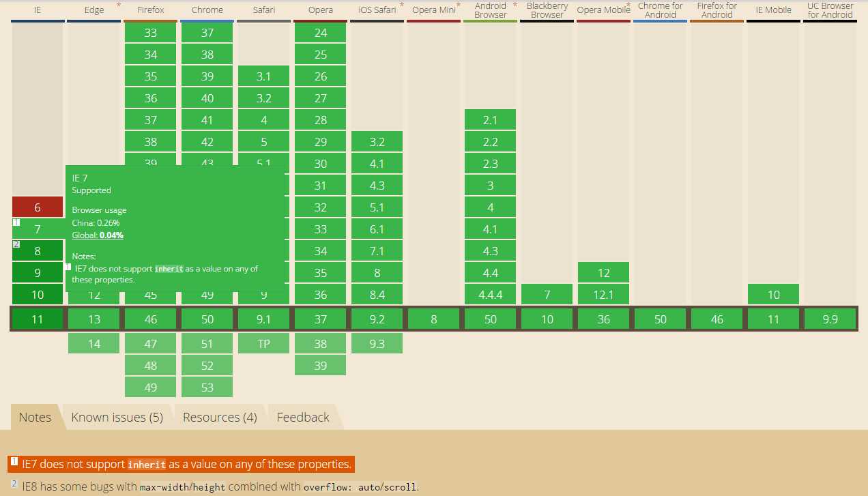Select the Blackberry Browser 7 cell

(x=547, y=295)
